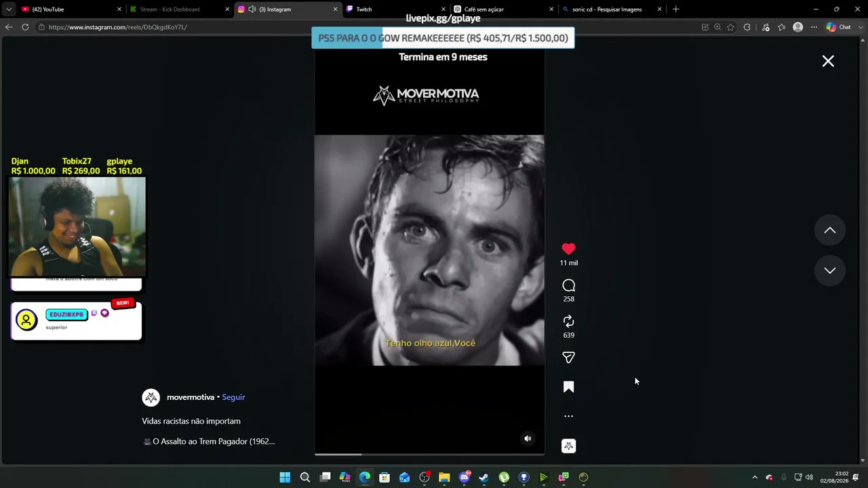
Task: Switch to the Twitch browser tab
Action: click(395, 9)
